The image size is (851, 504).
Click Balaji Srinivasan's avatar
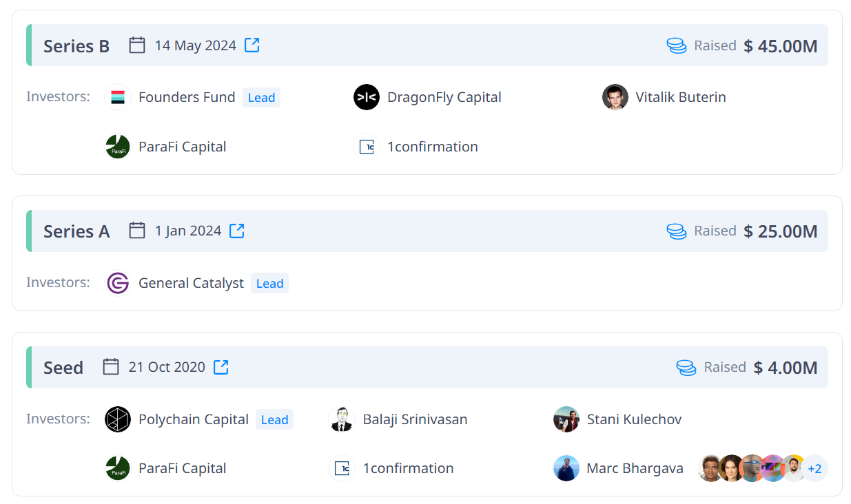[x=342, y=419]
